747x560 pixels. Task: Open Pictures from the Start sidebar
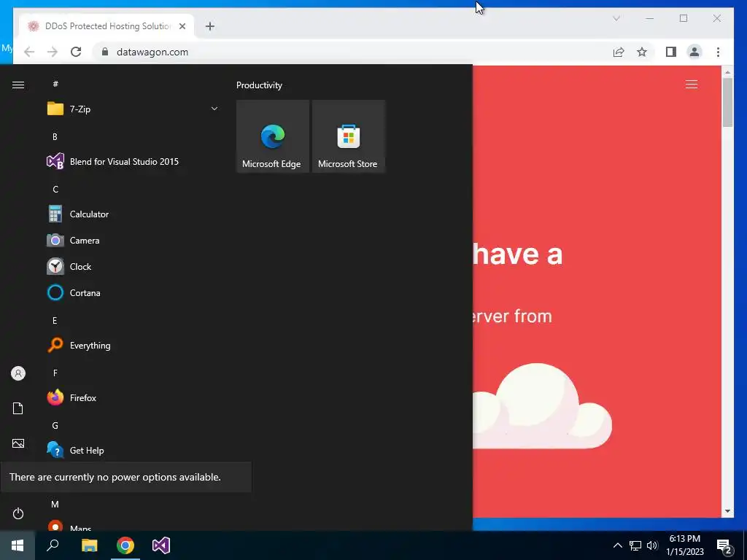[x=18, y=443]
